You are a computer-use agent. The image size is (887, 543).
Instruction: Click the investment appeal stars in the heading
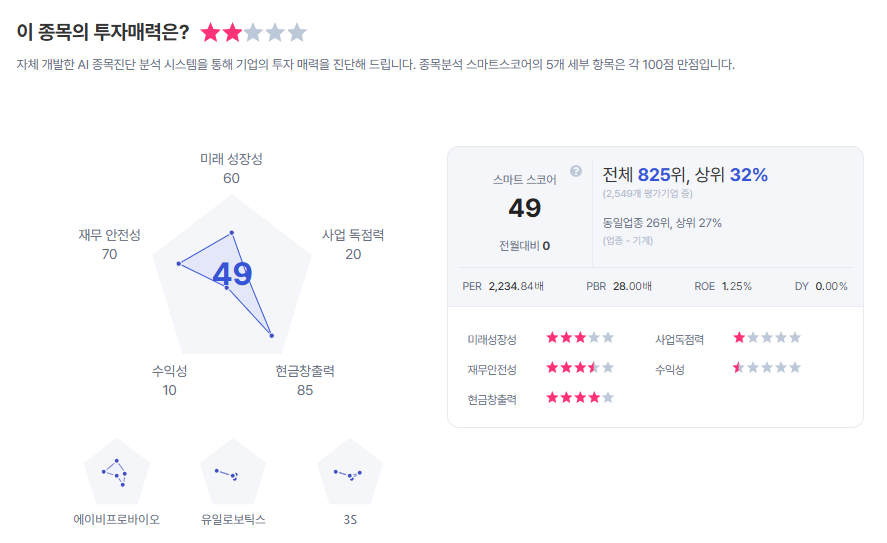click(254, 33)
